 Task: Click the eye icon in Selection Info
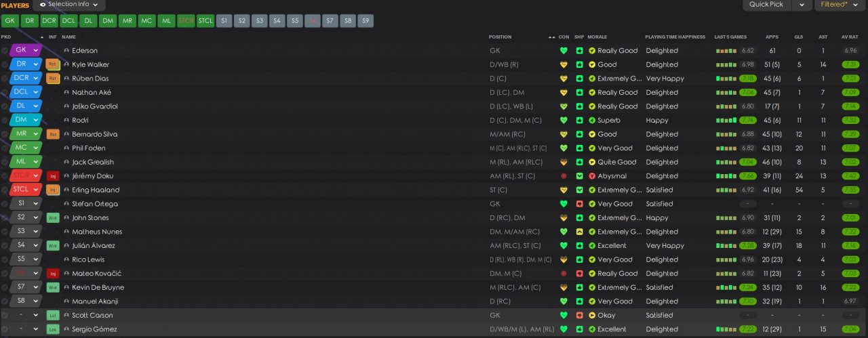43,4
